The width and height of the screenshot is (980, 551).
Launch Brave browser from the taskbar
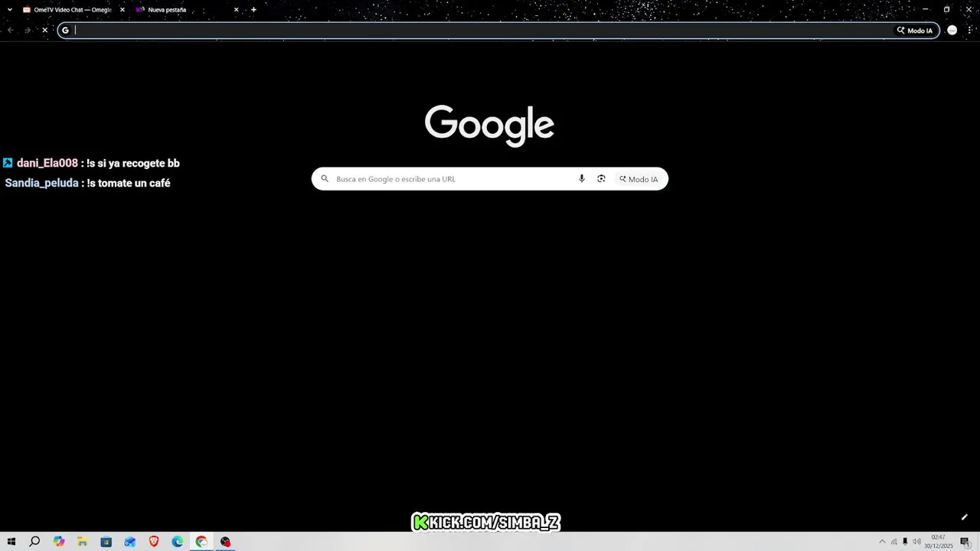coord(154,542)
